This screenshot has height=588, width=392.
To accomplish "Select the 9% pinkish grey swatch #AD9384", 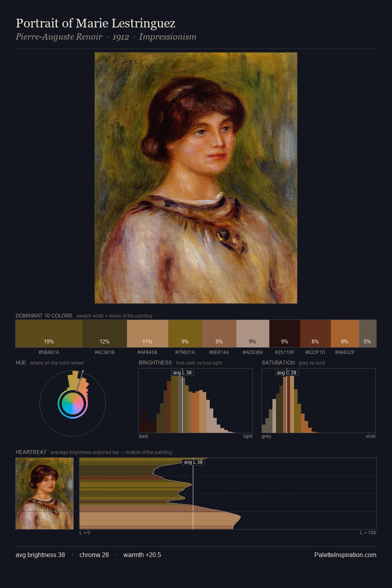I will pos(253,334).
